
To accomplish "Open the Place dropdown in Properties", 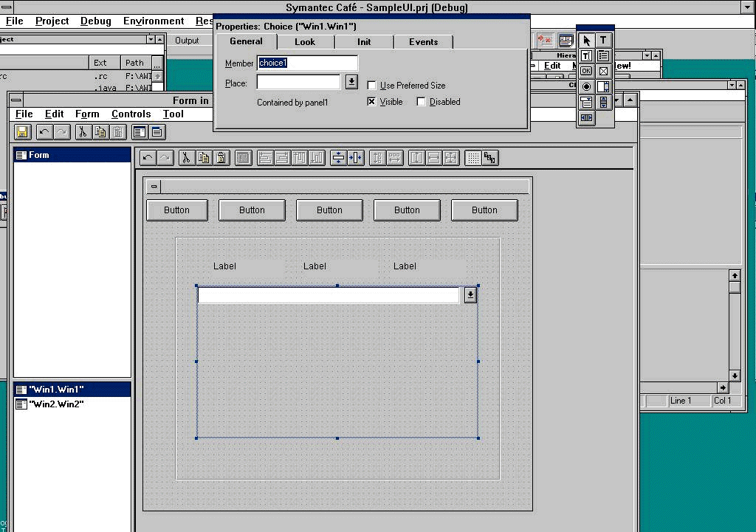I will point(351,82).
